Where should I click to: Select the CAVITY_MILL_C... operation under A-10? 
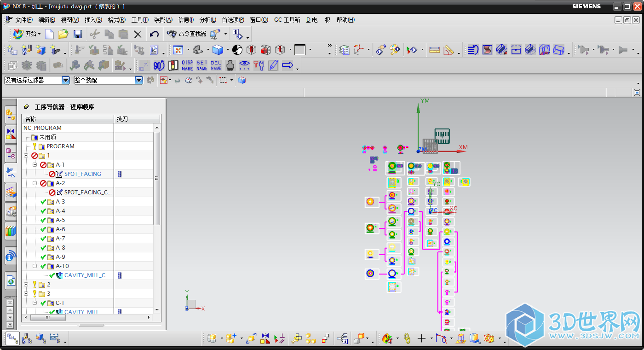(87, 275)
